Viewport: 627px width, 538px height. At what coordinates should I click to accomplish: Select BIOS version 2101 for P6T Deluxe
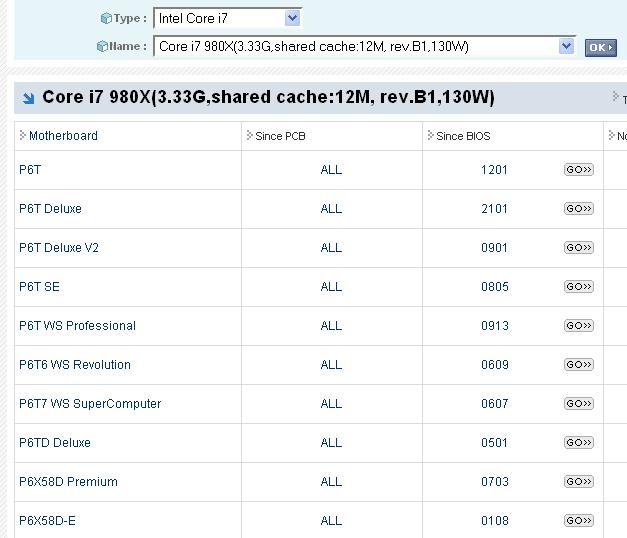click(x=494, y=209)
